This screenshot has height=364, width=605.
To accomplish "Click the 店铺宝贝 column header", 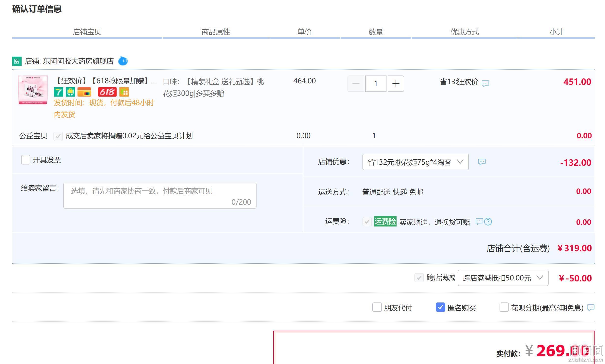I will pyautogui.click(x=87, y=32).
